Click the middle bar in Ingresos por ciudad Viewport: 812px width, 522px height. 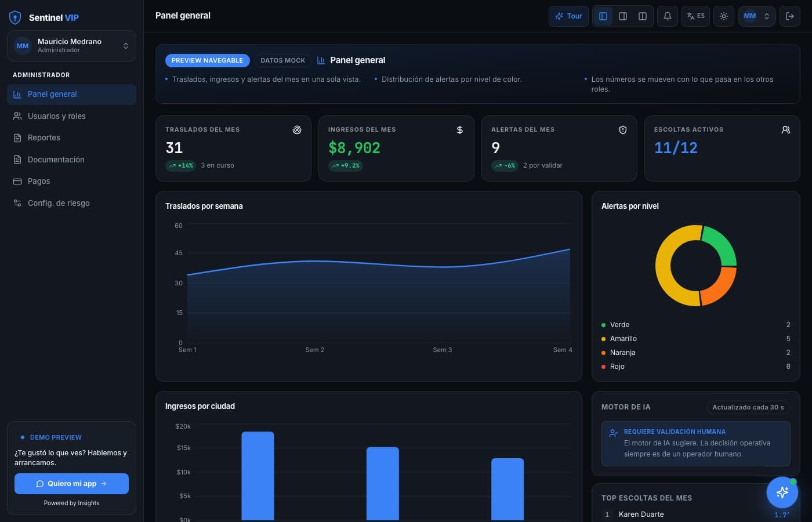pyautogui.click(x=383, y=483)
